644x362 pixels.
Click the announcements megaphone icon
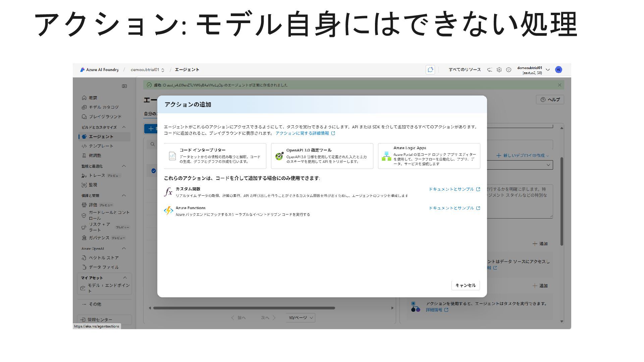pos(490,70)
